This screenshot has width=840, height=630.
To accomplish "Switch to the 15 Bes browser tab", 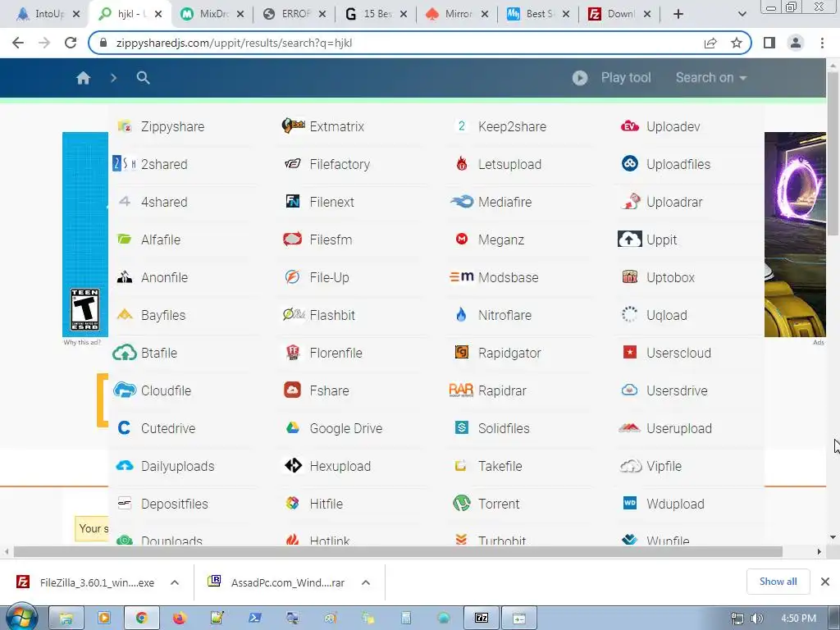I will coord(375,14).
